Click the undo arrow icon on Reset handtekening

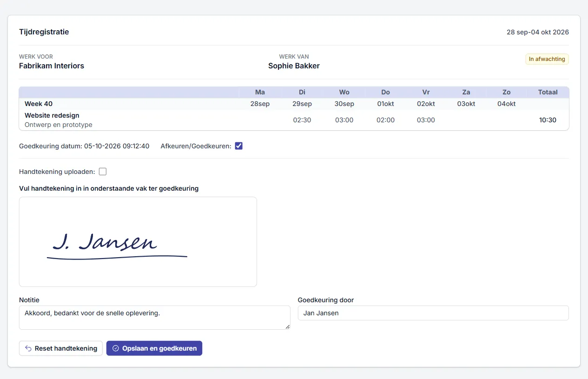[28, 348]
